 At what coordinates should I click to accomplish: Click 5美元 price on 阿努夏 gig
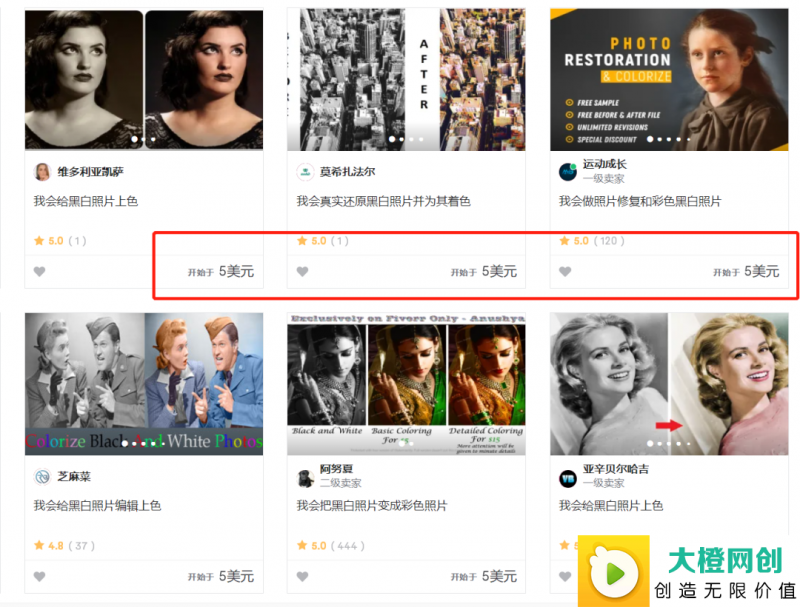499,576
